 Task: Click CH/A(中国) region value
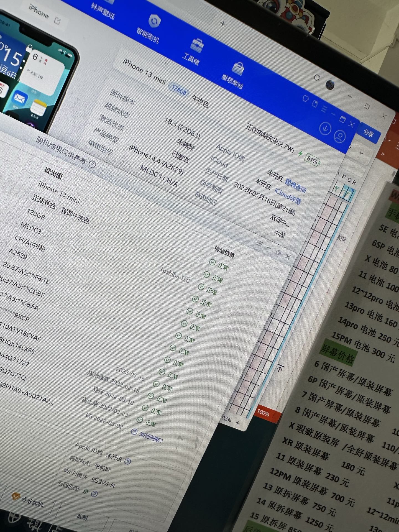pyautogui.click(x=30, y=243)
